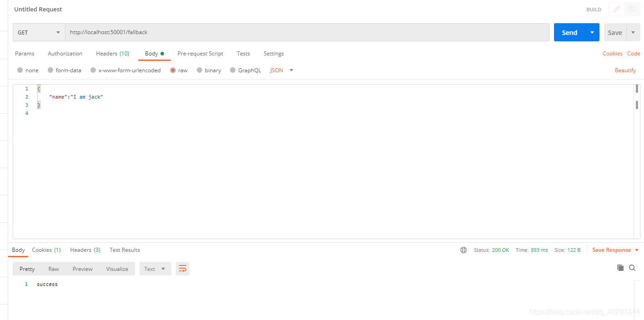
Task: Open the Pre-request Script tab
Action: tap(200, 53)
